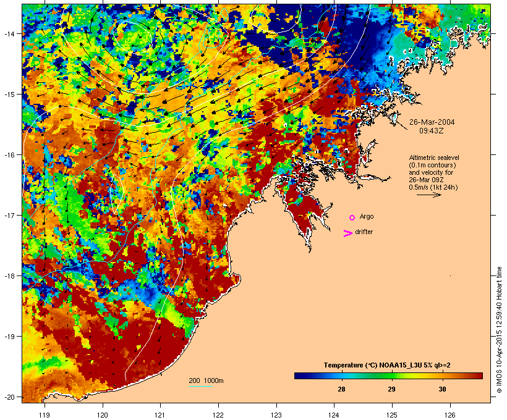The image size is (507, 420).
Task: Click the longitude label 126
Action: click(450, 415)
